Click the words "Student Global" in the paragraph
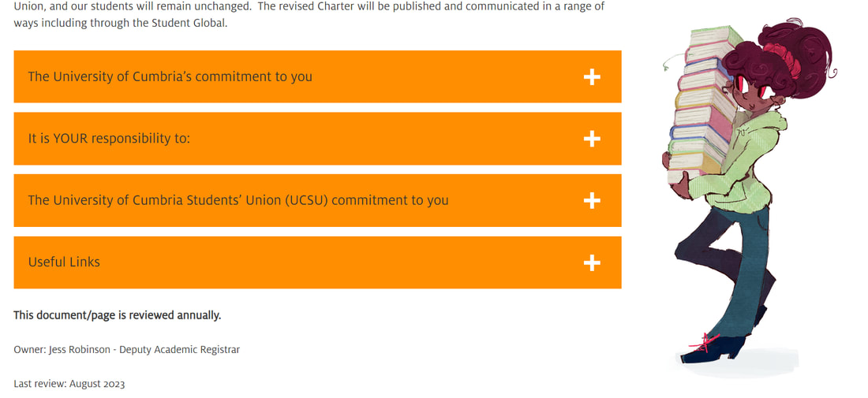 (x=189, y=24)
